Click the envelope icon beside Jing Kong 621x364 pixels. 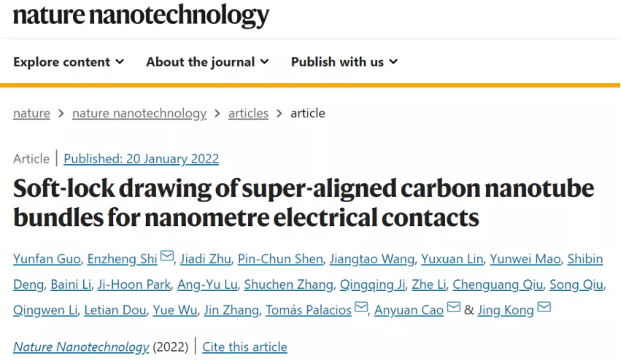click(x=544, y=307)
